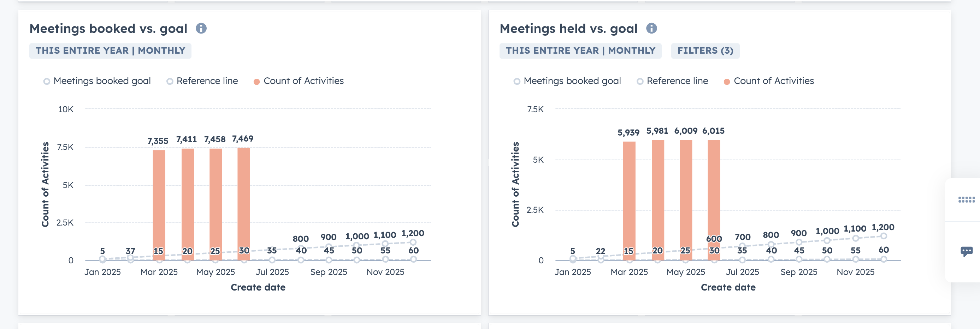Click the keyboard grid dots icon

[966, 200]
